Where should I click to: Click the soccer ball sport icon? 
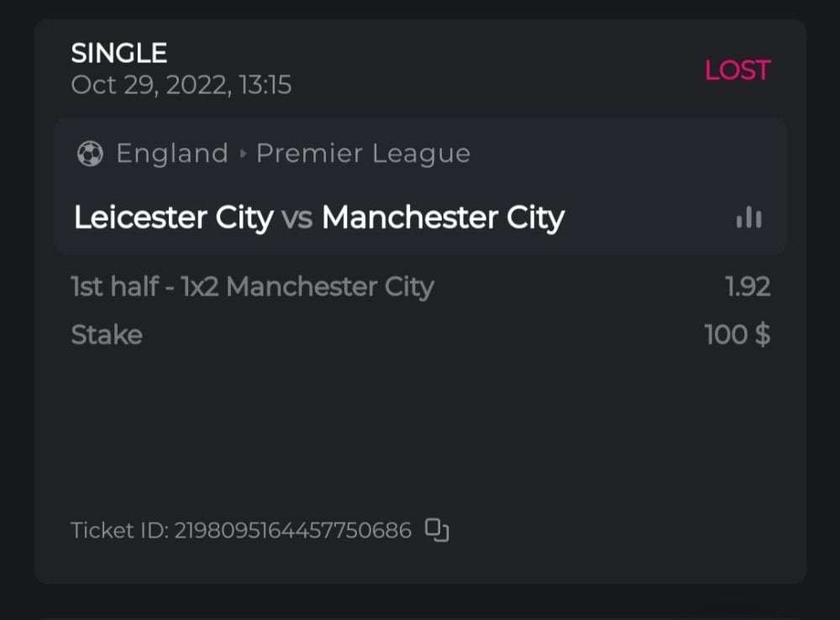point(89,154)
